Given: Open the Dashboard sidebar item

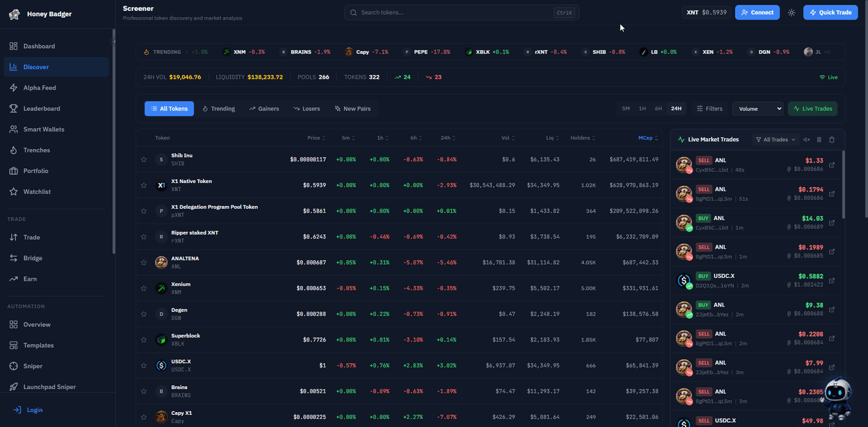Looking at the screenshot, I should (x=58, y=46).
